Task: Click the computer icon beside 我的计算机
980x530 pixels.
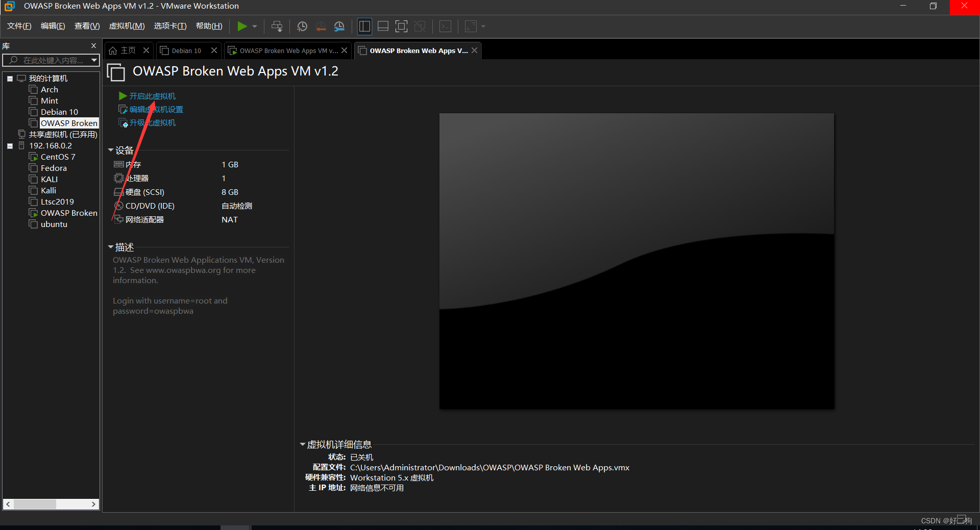Action: coord(21,79)
